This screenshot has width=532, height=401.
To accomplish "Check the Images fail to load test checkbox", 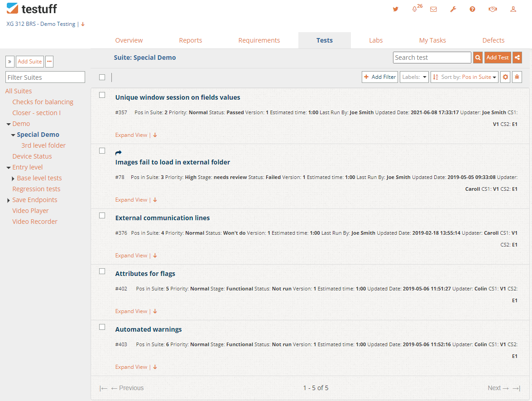I will (102, 151).
